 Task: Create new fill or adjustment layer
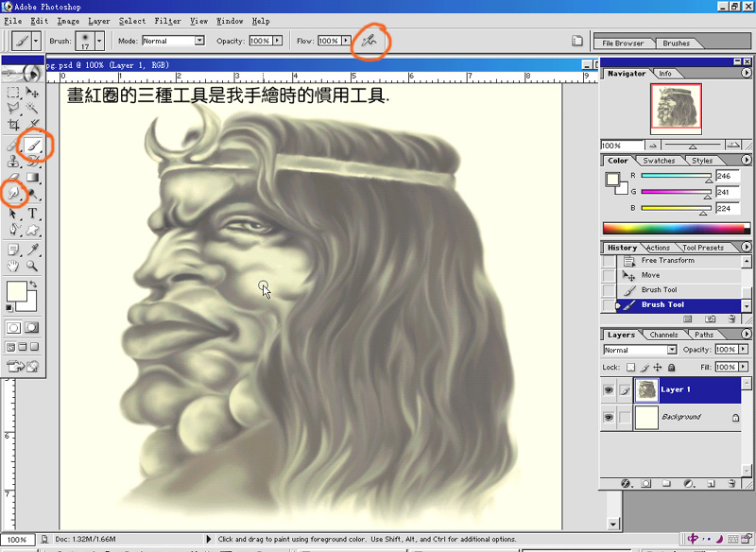(x=689, y=483)
